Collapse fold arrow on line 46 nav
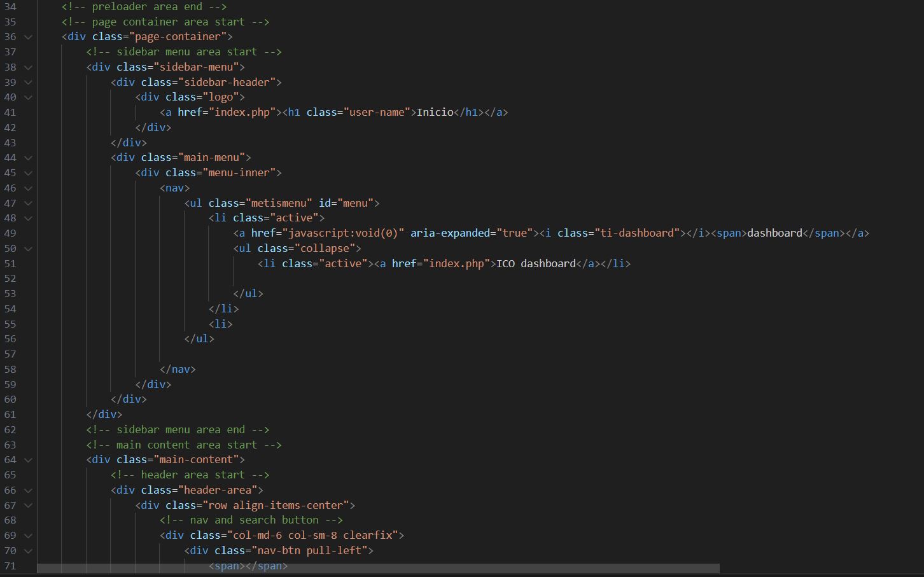The image size is (924, 577). click(28, 188)
